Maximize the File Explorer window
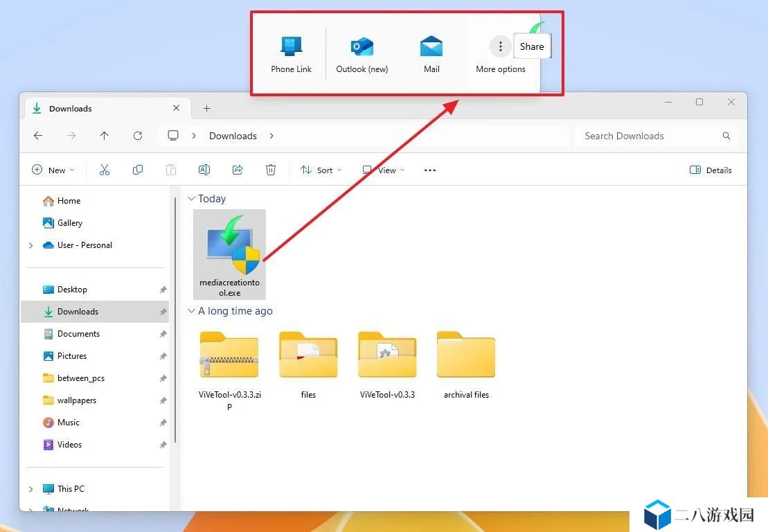768x532 pixels. pos(699,102)
